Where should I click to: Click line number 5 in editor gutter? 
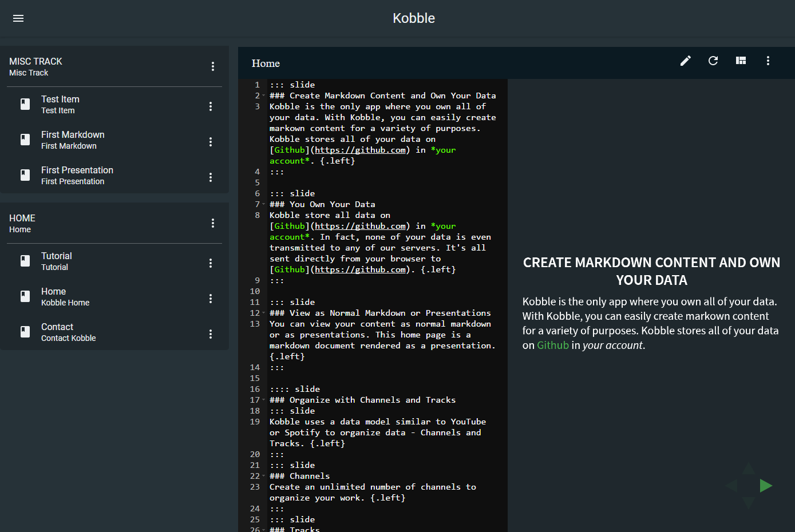coord(257,182)
